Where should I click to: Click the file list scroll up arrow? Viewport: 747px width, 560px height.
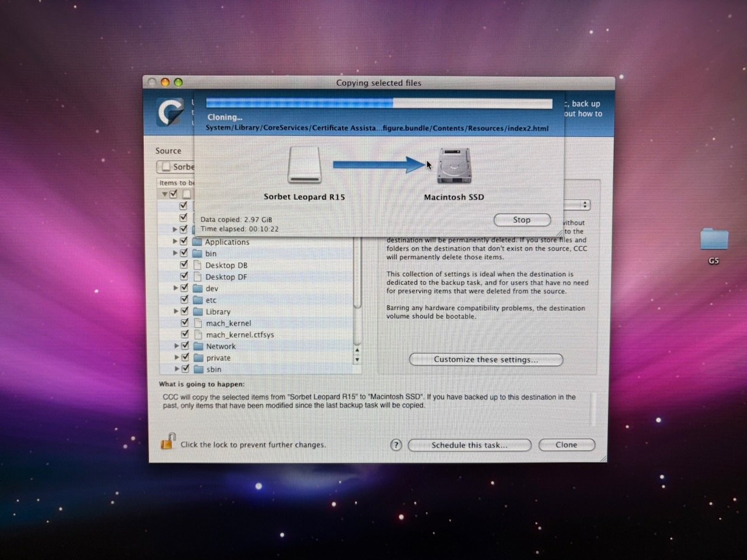(x=357, y=349)
